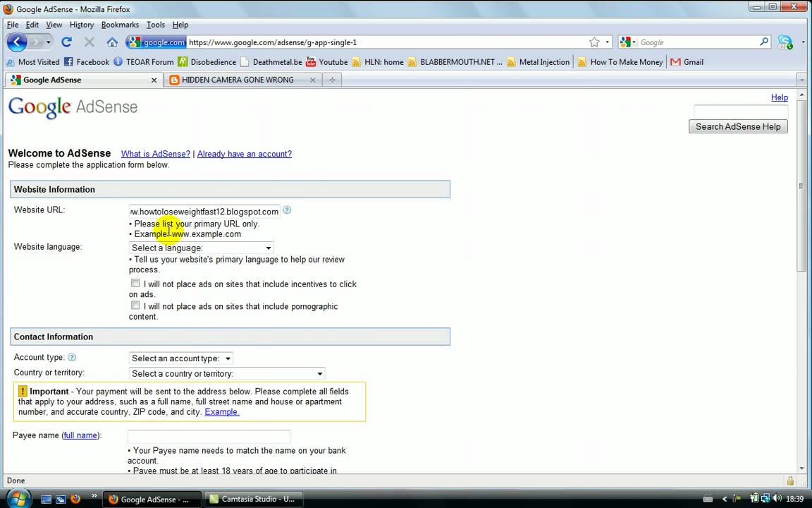
Task: Click the Search AdSense Help button
Action: [x=738, y=126]
